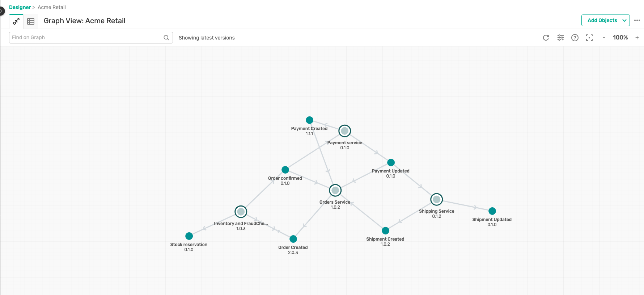Select the Orders Service application node
The image size is (644, 295).
point(335,190)
